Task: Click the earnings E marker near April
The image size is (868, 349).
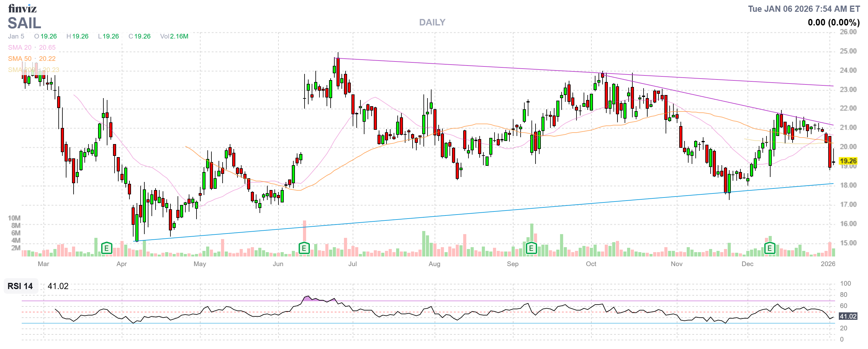Action: 106,249
